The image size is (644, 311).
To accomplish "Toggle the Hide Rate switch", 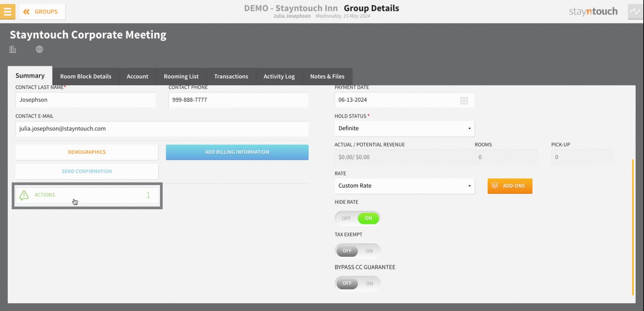I will click(358, 218).
